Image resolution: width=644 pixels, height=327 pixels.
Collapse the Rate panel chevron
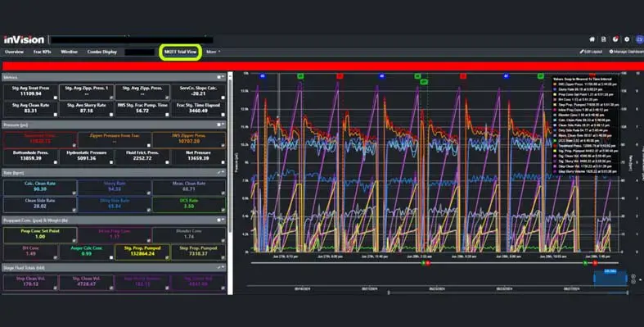[223, 172]
